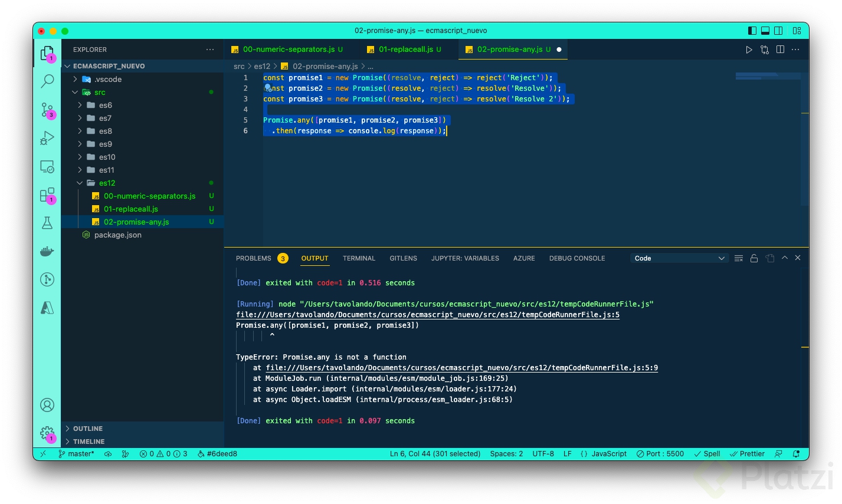Open the Docker view
This screenshot has height=504, width=842.
click(x=47, y=252)
